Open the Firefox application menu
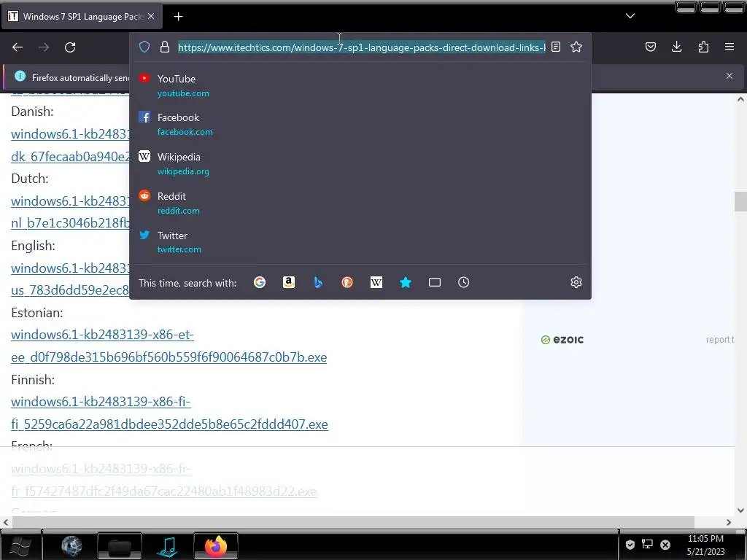 (x=729, y=47)
